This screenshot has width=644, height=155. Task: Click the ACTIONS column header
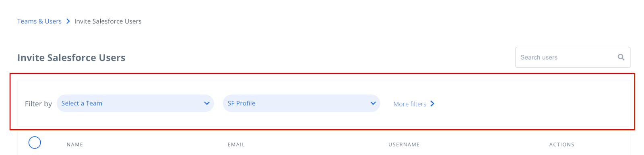pyautogui.click(x=562, y=145)
